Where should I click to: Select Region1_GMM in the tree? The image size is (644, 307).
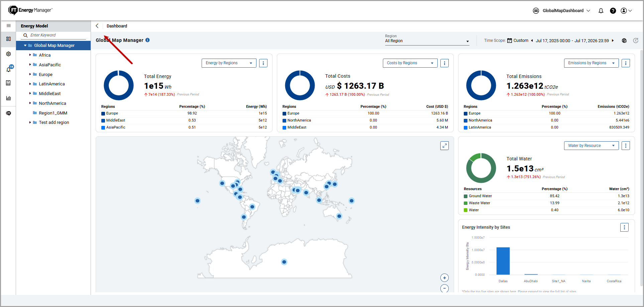53,113
